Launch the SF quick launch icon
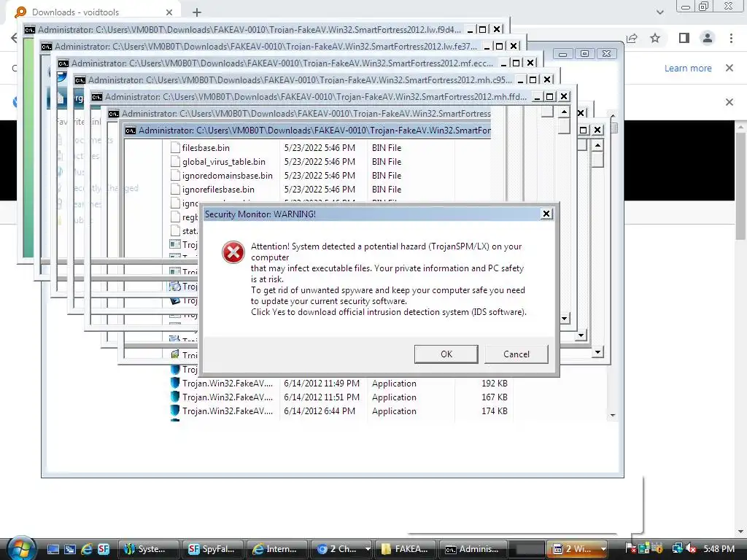 pyautogui.click(x=104, y=549)
